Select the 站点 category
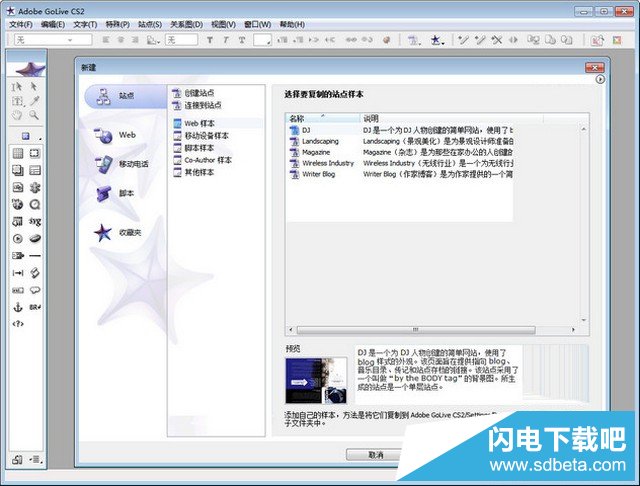 coord(125,96)
